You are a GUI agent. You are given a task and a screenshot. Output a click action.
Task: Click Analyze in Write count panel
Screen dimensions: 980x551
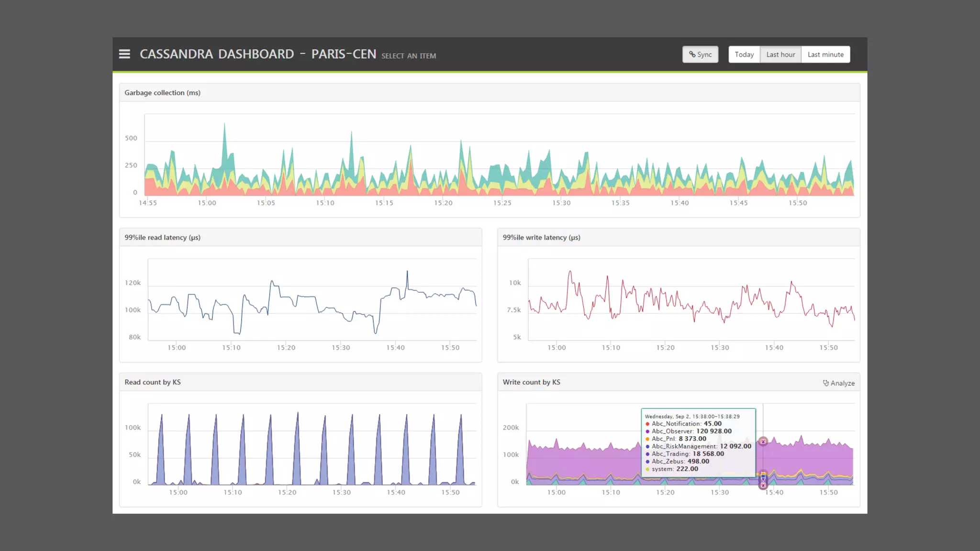842,383
